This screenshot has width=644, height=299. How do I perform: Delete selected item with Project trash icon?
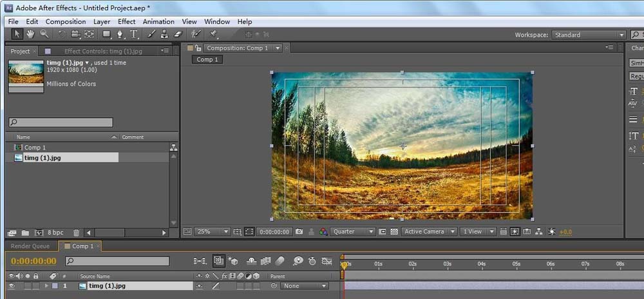tap(76, 233)
